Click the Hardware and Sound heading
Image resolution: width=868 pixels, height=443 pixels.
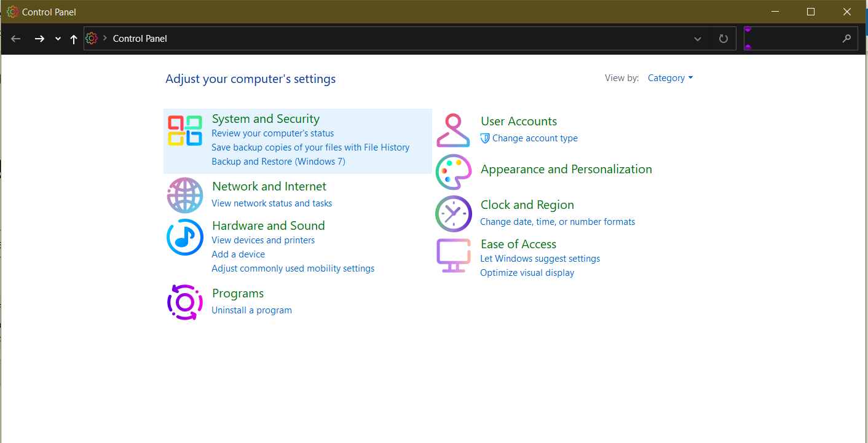click(x=269, y=225)
